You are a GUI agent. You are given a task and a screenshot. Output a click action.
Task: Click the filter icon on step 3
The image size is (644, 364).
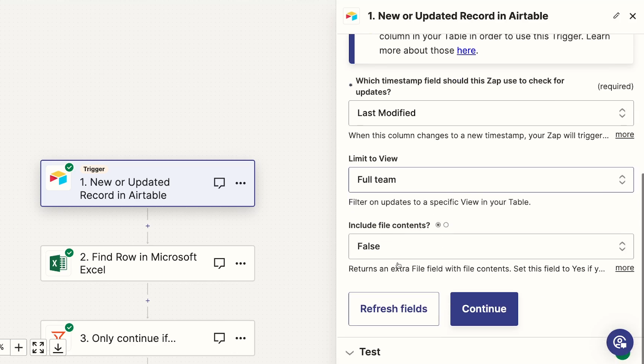pyautogui.click(x=58, y=337)
